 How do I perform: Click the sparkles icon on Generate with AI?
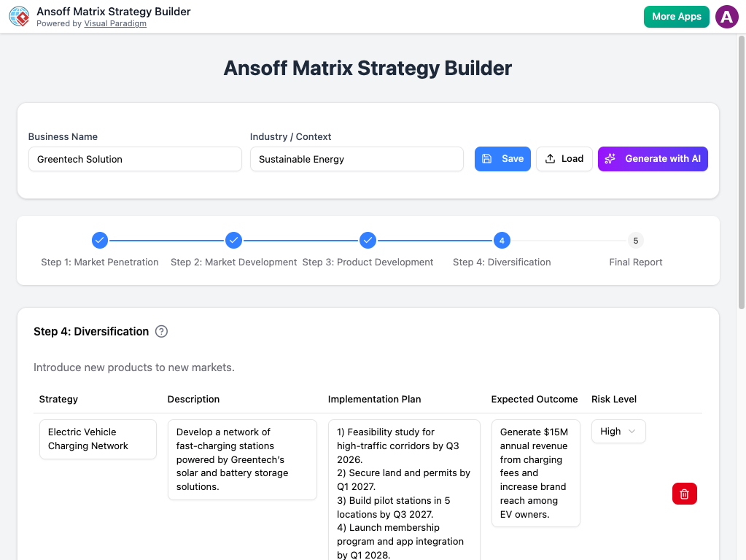point(610,158)
